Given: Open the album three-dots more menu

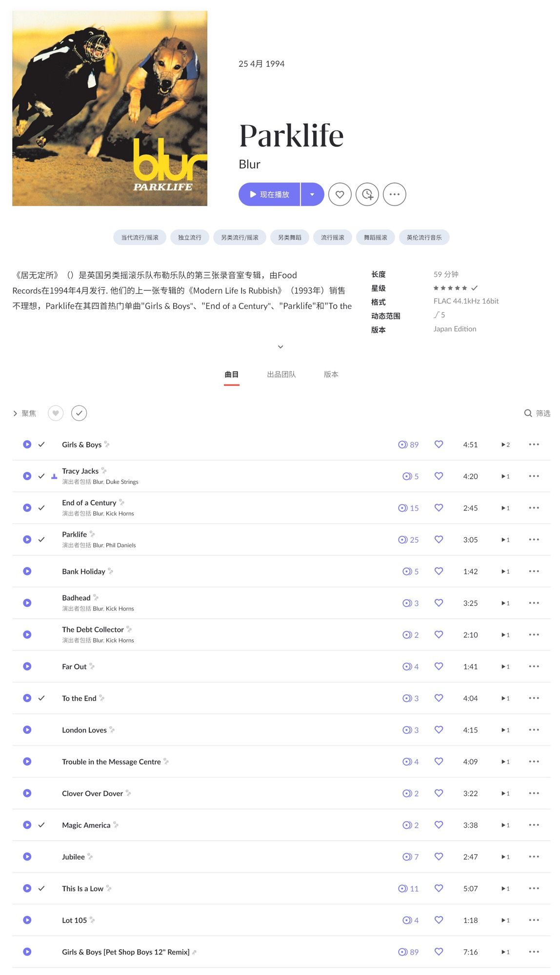Looking at the screenshot, I should click(394, 194).
